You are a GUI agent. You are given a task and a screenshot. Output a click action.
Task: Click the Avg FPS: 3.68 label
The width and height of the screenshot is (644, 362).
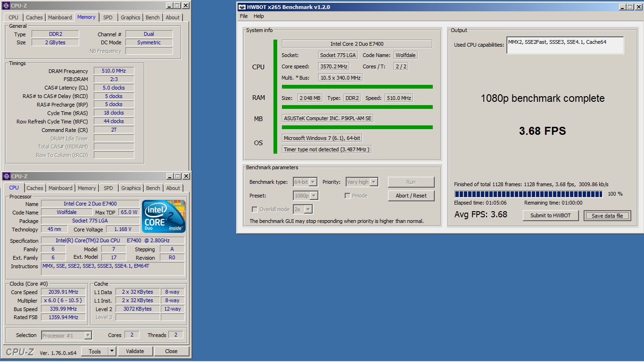[481, 214]
